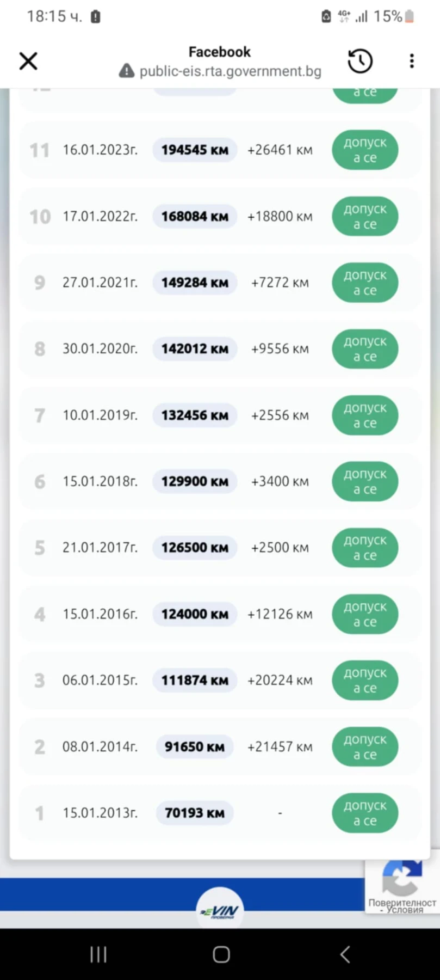This screenshot has height=980, width=440.
Task: Tap the public-eis.rta.government.bg URL text
Action: coord(230,71)
